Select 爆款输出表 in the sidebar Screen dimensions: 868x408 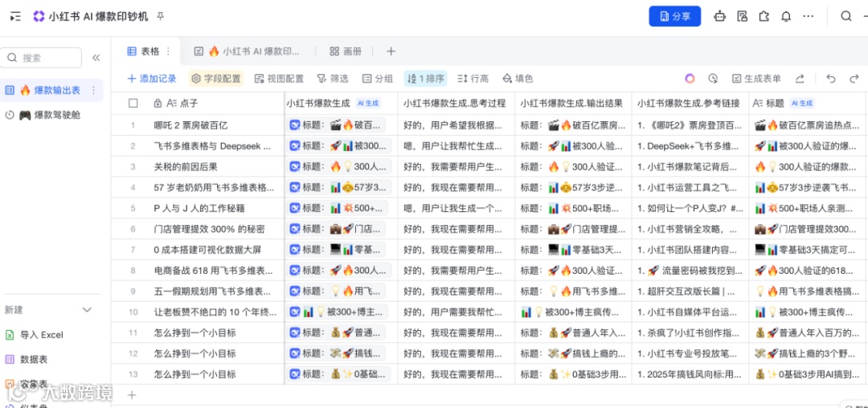click(x=51, y=90)
